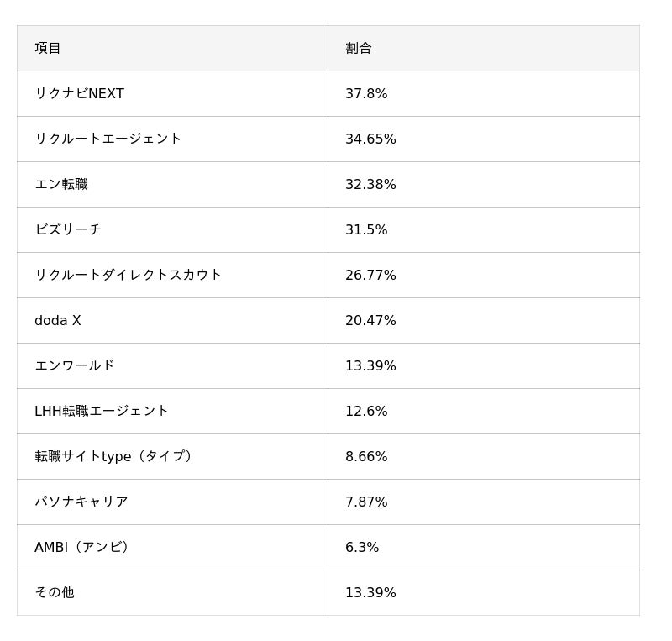Select the エンワールド row label
The image size is (672, 641).
click(75, 366)
